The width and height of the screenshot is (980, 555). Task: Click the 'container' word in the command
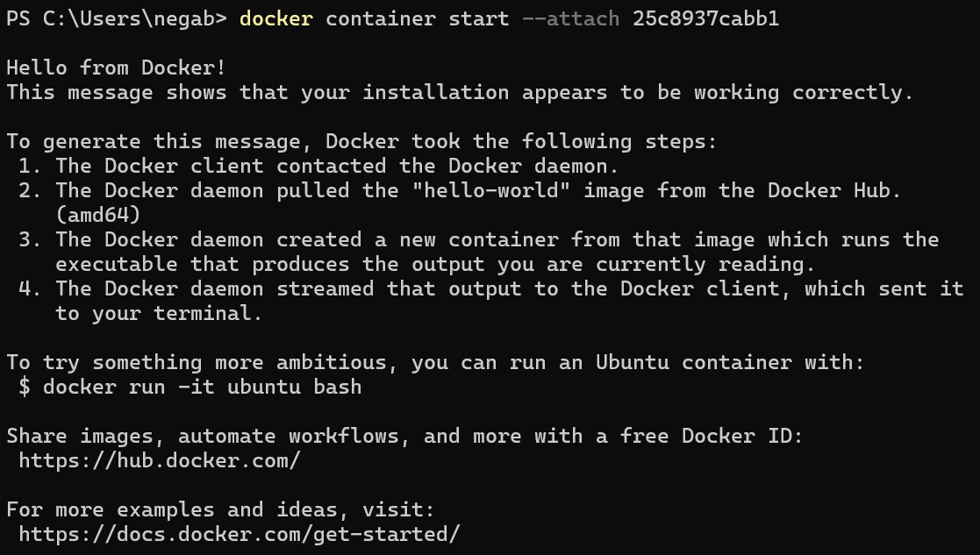[x=381, y=18]
